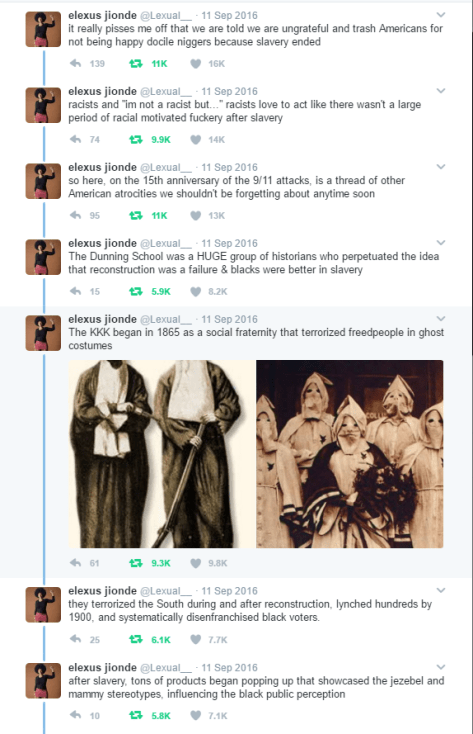Like the tweet with 13K likes
The width and height of the screenshot is (473, 734).
point(196,215)
